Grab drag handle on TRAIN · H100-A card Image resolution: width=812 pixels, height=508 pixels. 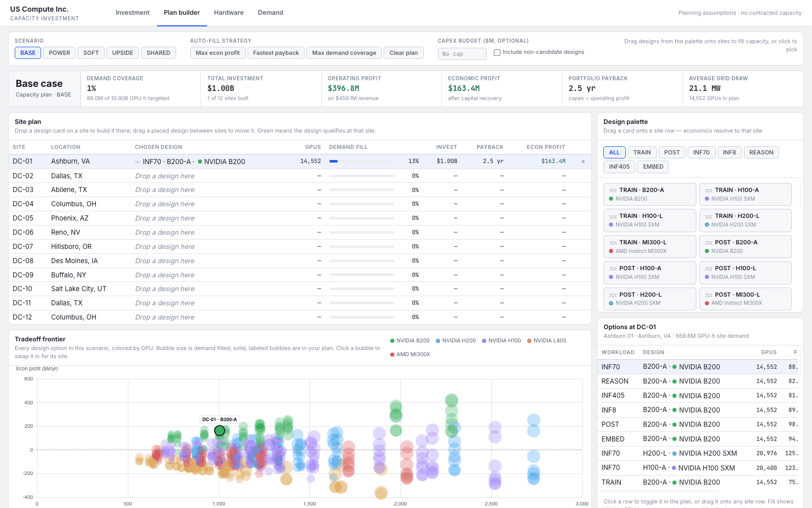pyautogui.click(x=708, y=190)
